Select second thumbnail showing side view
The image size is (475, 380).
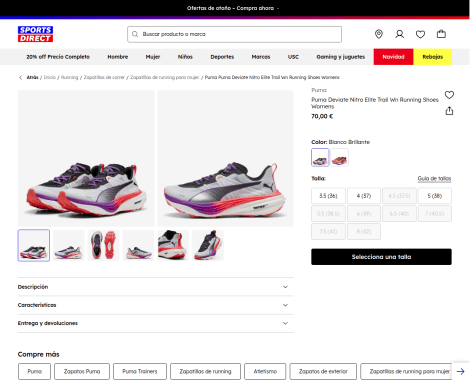click(x=69, y=245)
